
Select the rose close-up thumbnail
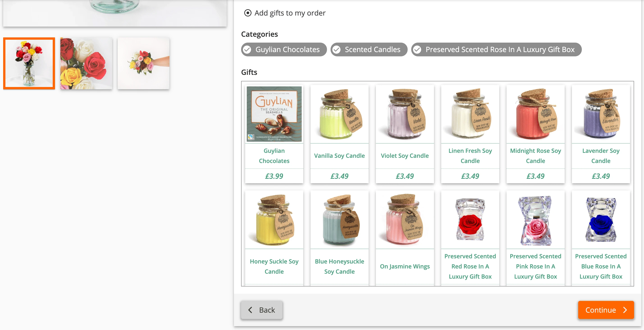coord(86,64)
